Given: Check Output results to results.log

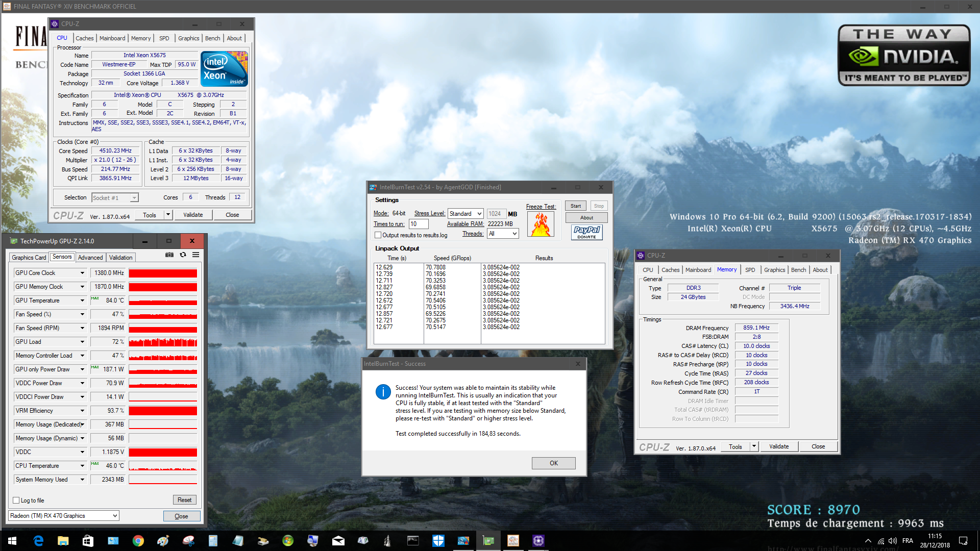Looking at the screenshot, I should pyautogui.click(x=378, y=235).
